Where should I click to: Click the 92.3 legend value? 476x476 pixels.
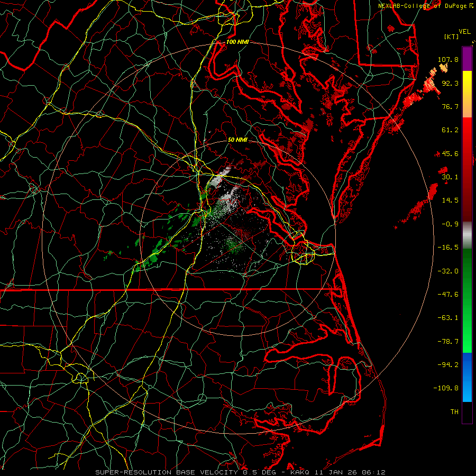coord(450,83)
